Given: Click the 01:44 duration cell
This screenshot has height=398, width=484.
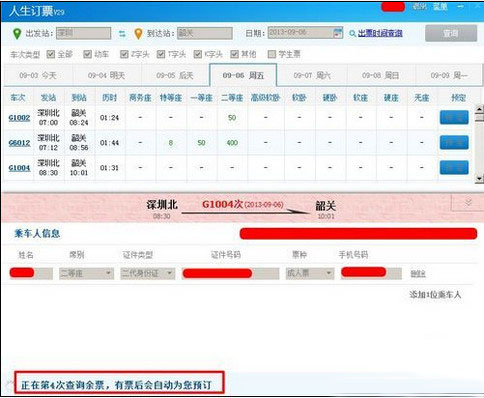Looking at the screenshot, I should 109,143.
